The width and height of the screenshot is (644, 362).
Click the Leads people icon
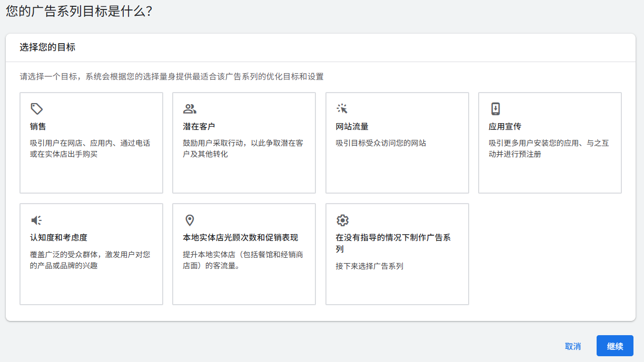tap(190, 108)
